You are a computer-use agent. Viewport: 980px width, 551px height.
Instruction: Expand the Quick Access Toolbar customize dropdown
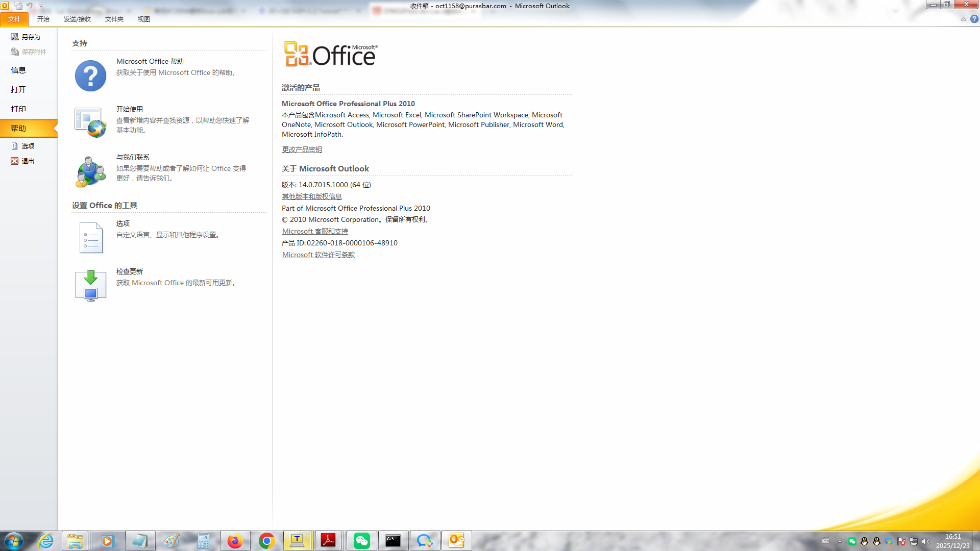pyautogui.click(x=41, y=6)
